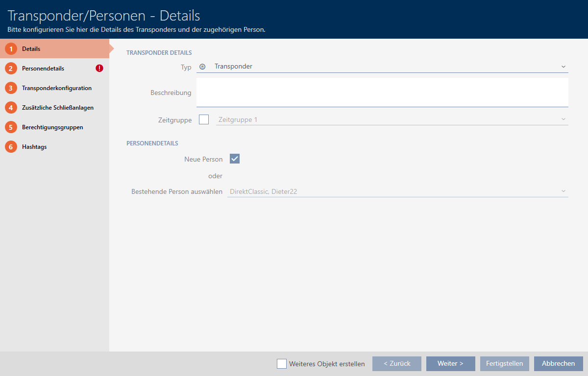Go to Transponderkonfiguration step
Image resolution: width=588 pixels, height=376 pixels.
[56, 88]
